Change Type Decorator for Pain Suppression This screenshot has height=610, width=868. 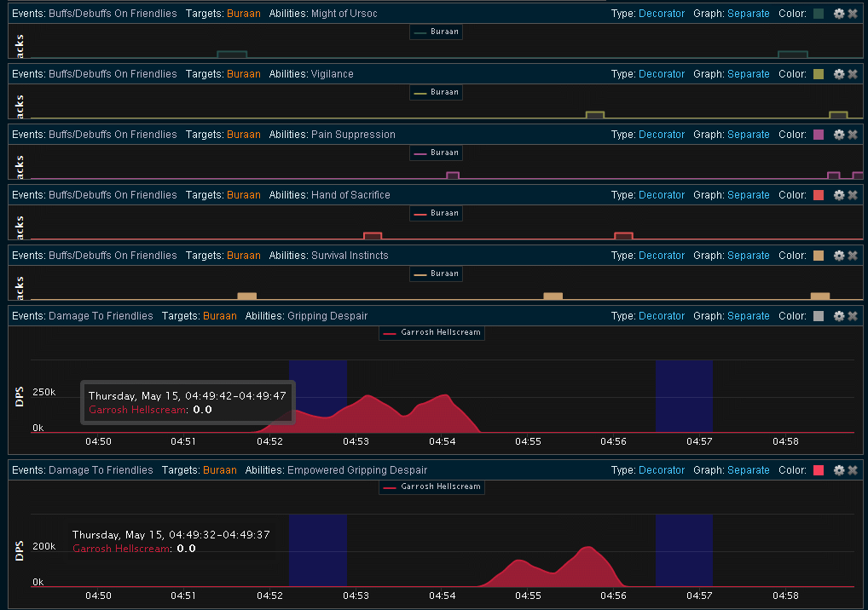662,135
